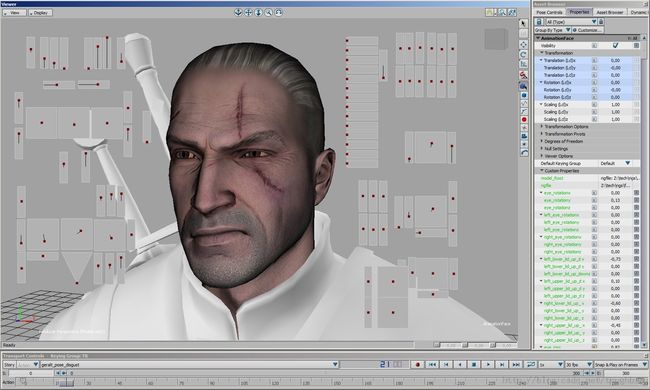Viewport: 650px width, 390px height.
Task: Click the properties panel scroll down arrow
Action: pos(644,345)
